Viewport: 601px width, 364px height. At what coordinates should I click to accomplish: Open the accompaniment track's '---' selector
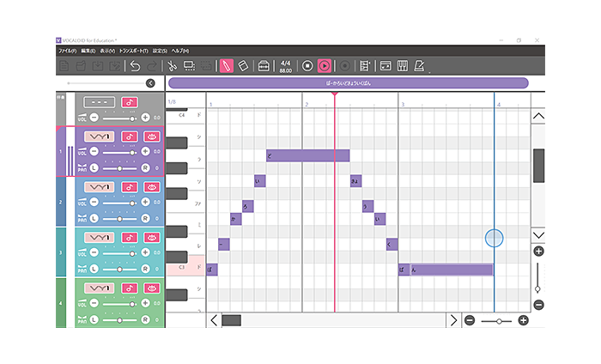point(100,102)
